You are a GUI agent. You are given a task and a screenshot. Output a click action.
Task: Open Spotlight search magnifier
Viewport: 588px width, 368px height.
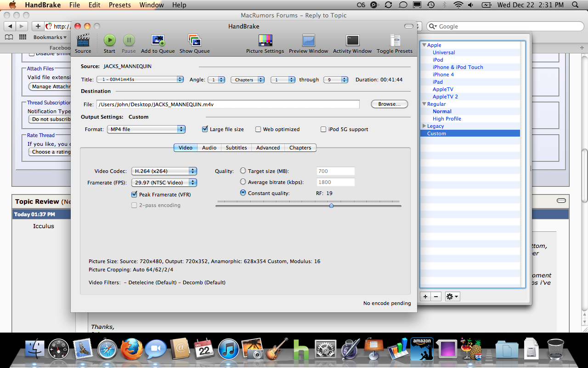click(576, 5)
